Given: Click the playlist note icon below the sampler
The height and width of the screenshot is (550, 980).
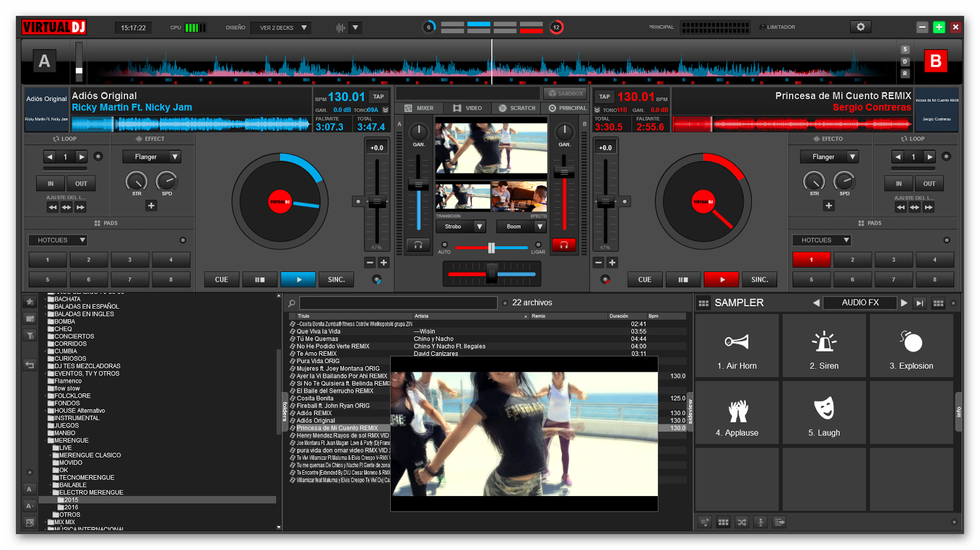Looking at the screenshot, I should click(705, 522).
